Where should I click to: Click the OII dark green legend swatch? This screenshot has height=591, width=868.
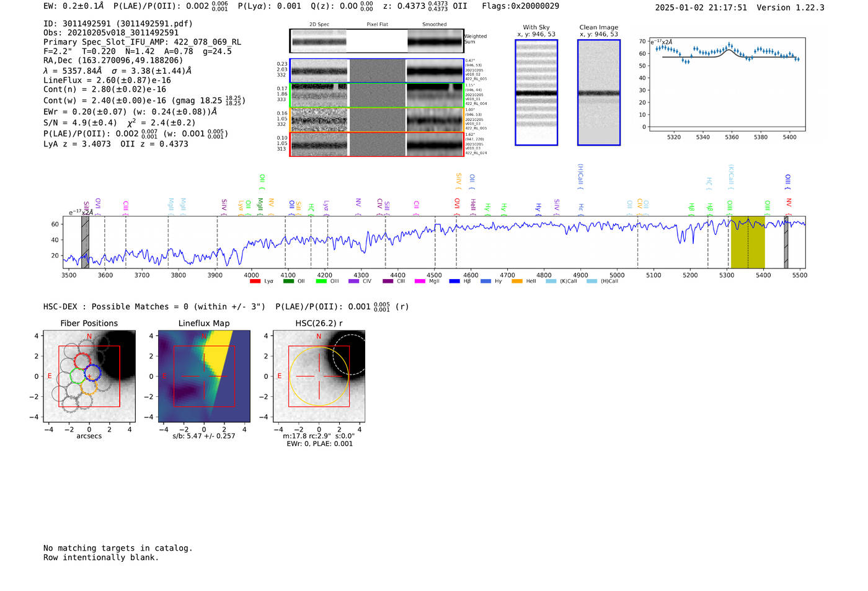(x=288, y=282)
